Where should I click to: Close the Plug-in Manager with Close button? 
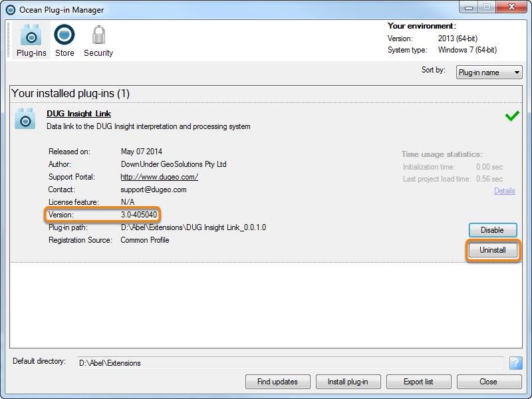pyautogui.click(x=489, y=382)
